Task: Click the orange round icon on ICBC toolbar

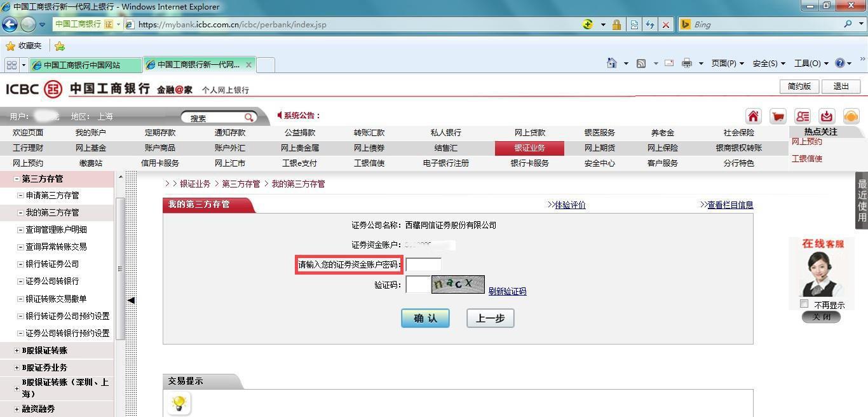Action: click(851, 116)
